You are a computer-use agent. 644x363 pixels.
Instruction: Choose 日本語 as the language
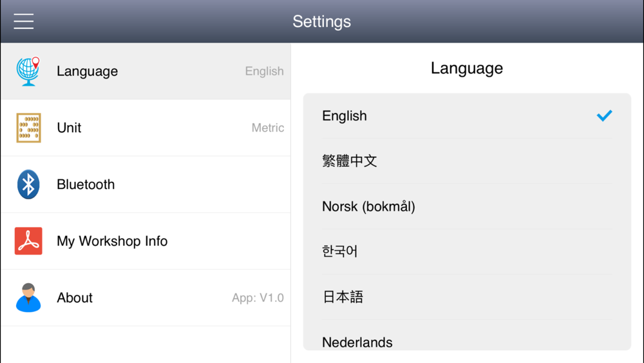click(467, 297)
